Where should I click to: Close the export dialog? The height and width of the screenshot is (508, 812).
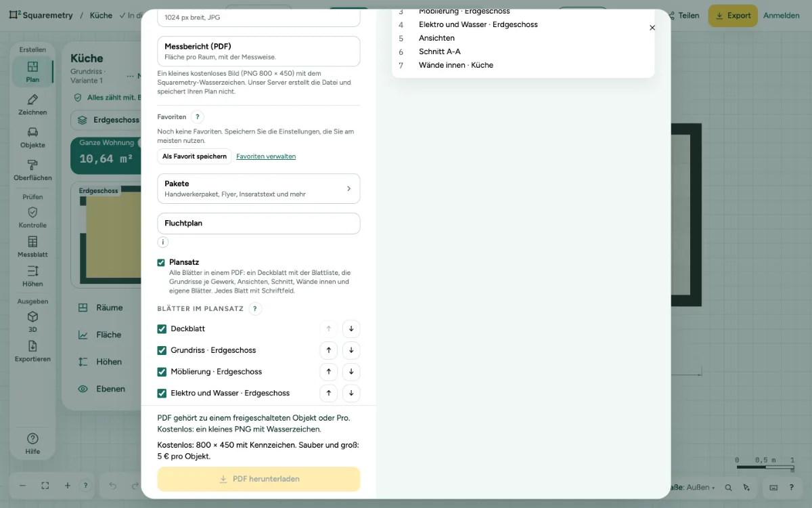(652, 28)
